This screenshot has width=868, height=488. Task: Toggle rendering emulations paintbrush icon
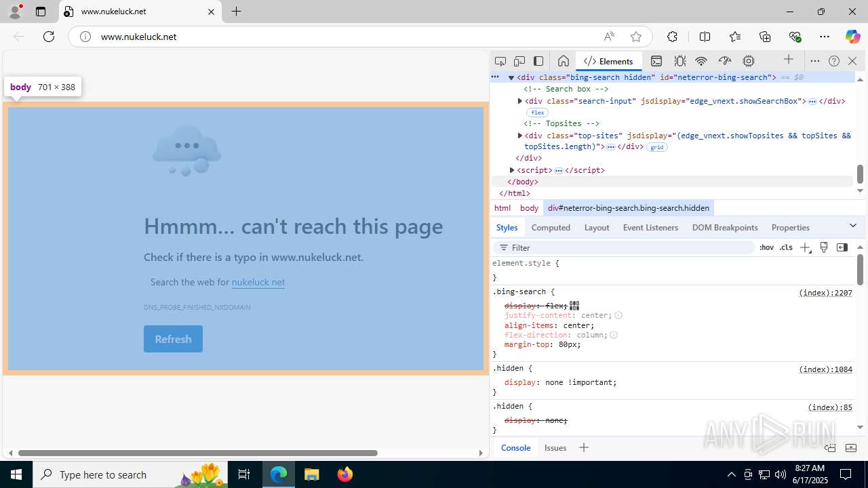click(824, 247)
